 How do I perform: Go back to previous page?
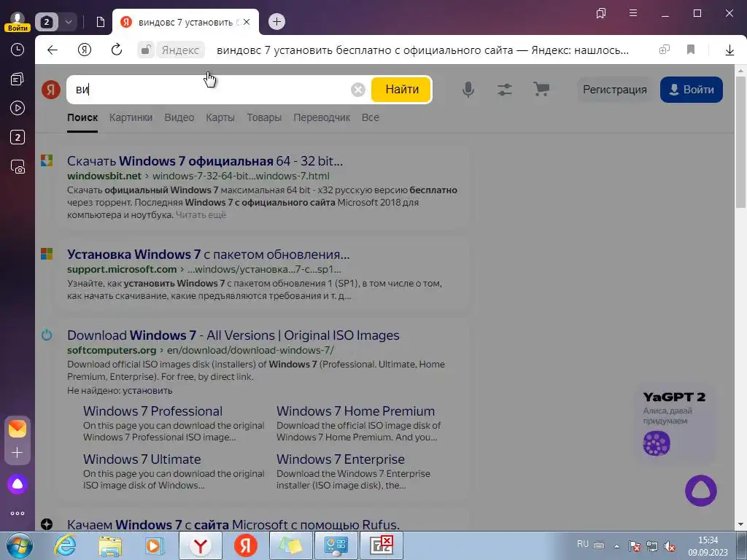53,50
